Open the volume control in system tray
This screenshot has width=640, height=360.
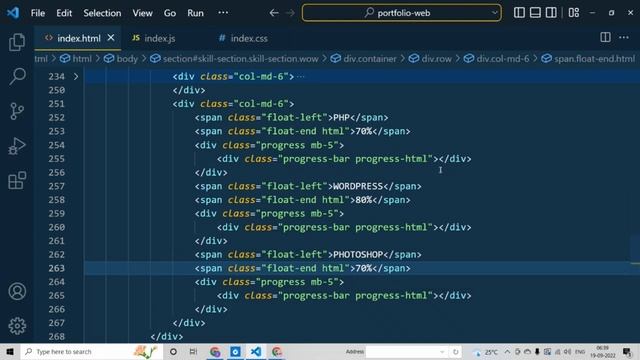(x=567, y=352)
